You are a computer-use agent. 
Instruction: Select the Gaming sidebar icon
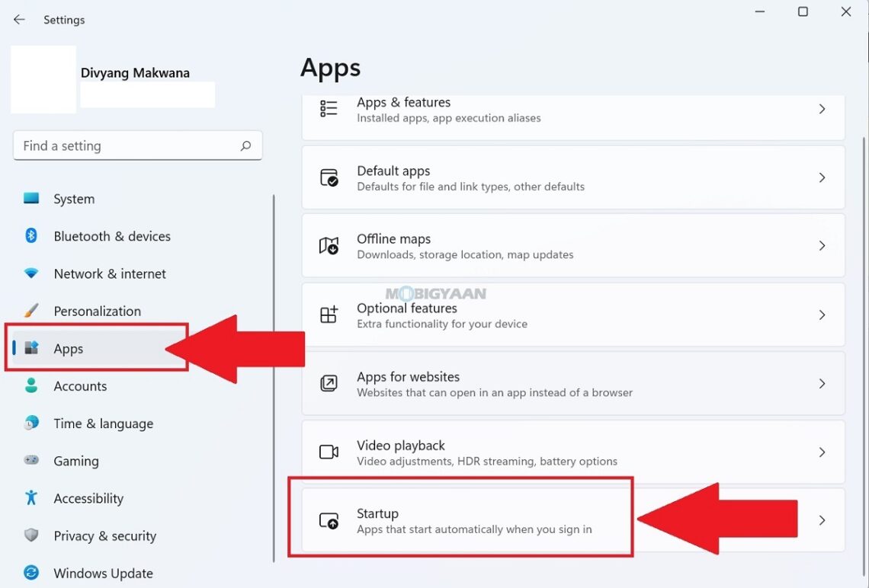click(31, 461)
